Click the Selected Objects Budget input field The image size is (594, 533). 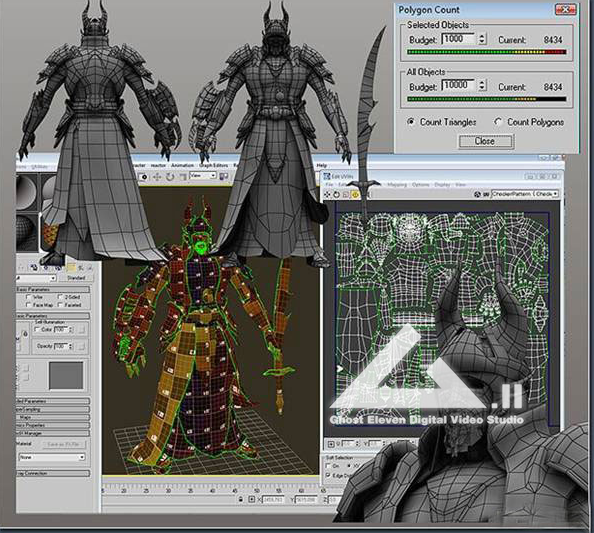coord(458,39)
